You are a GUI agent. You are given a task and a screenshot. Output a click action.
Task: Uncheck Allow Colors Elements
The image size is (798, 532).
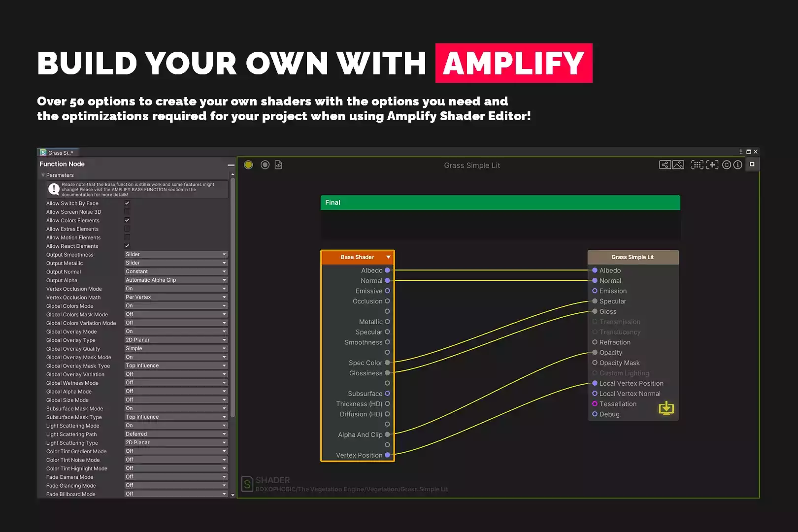point(127,220)
